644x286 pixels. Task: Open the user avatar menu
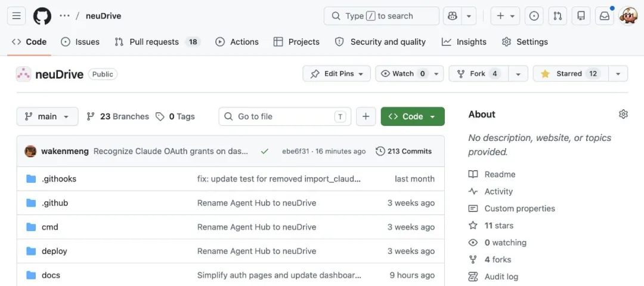tap(628, 16)
